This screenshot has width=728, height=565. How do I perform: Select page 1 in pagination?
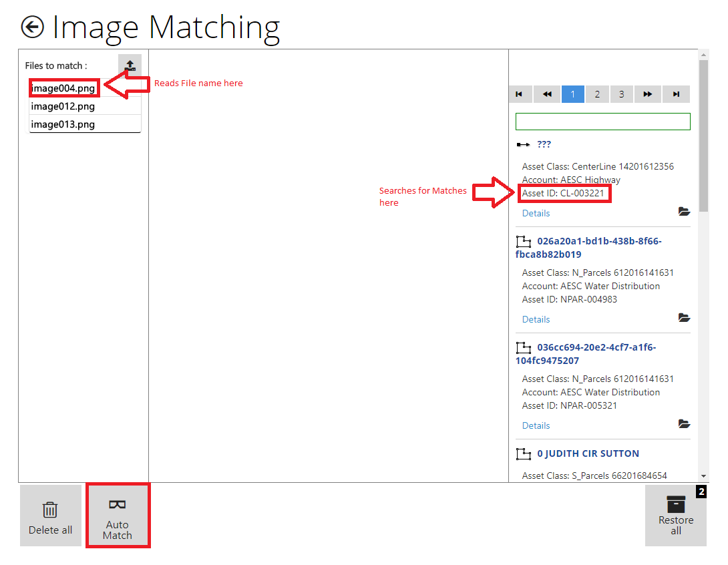pyautogui.click(x=572, y=94)
